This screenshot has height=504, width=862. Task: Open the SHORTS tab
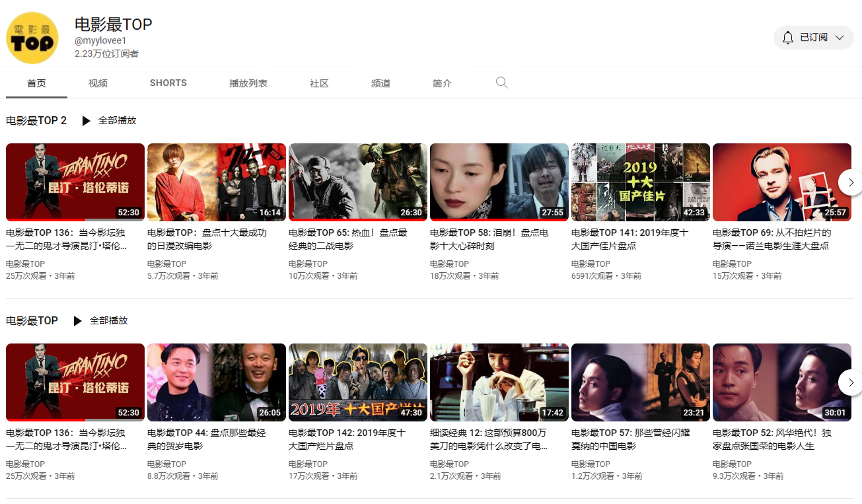(168, 83)
